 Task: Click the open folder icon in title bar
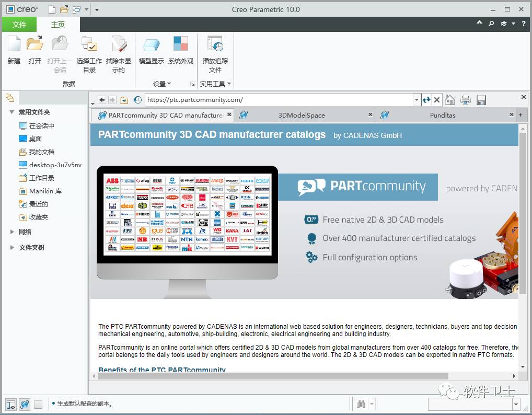point(64,9)
